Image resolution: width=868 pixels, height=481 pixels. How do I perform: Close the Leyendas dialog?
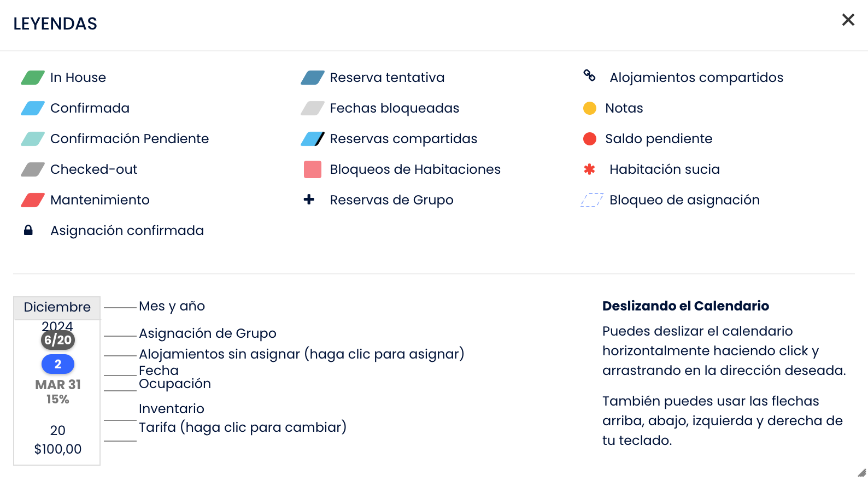tap(848, 20)
